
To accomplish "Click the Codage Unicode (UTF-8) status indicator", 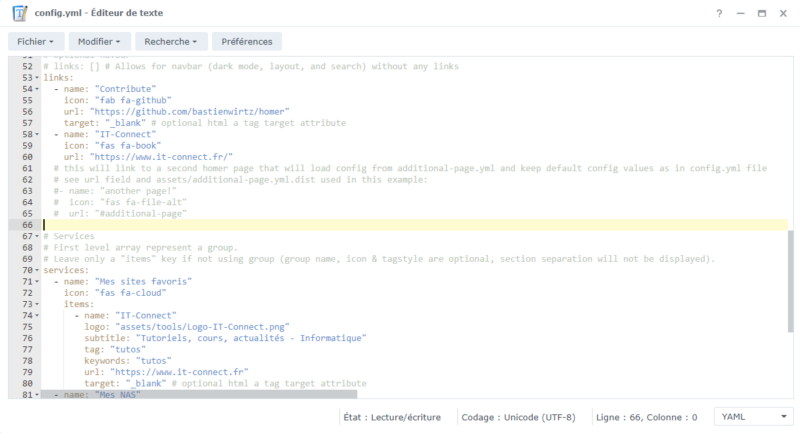I will pyautogui.click(x=517, y=416).
